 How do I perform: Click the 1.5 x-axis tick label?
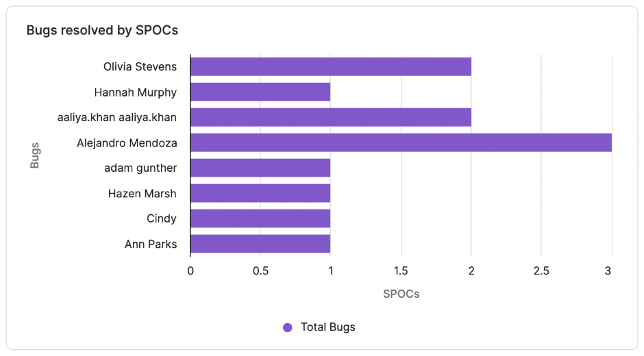(x=401, y=270)
